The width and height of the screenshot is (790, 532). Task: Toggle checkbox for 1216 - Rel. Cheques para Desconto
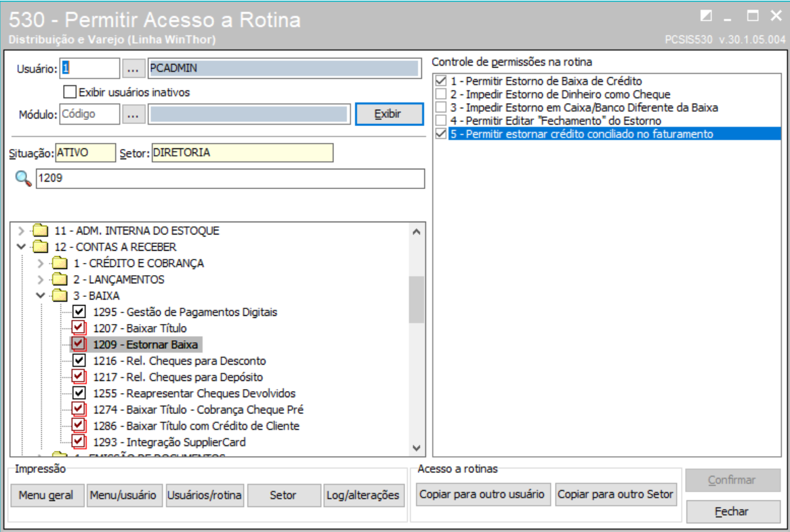coord(79,361)
